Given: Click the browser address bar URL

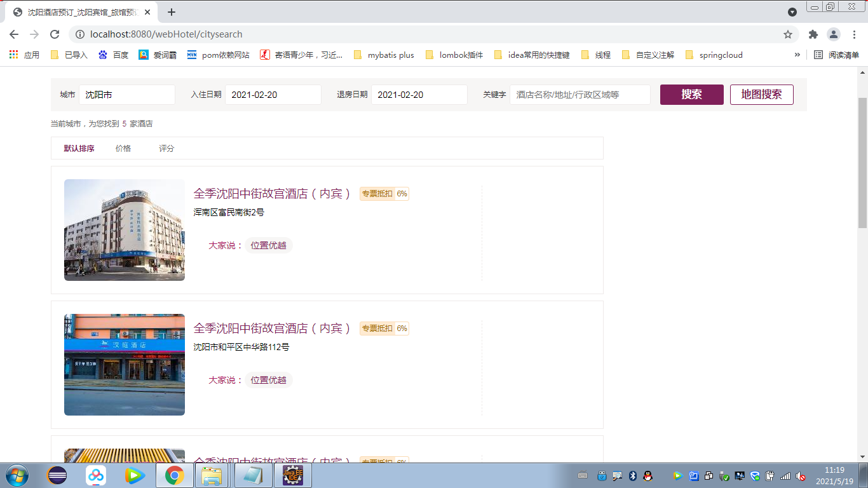Looking at the screenshot, I should click(166, 34).
